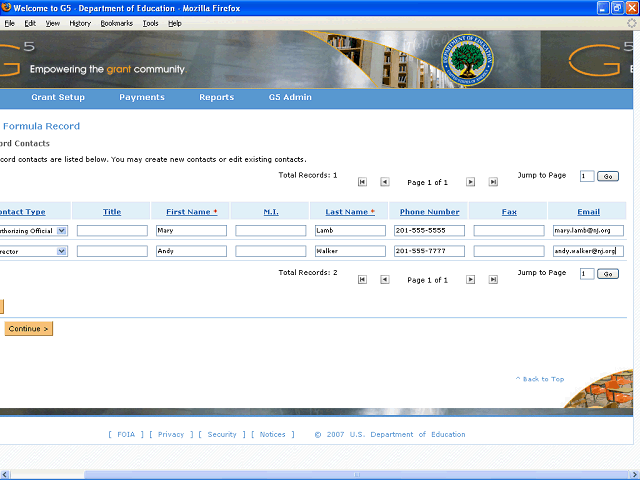Screen dimensions: 640x480
Task: Click the Firefox icon in the title bar
Action: (x=6, y=7)
